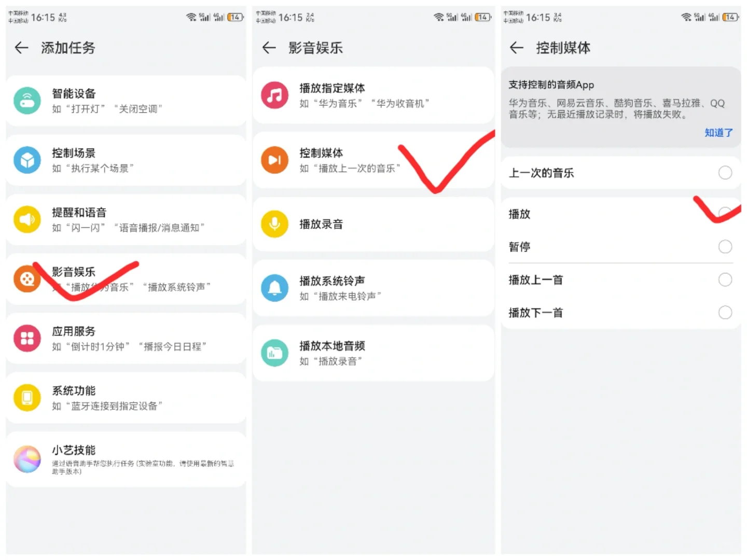Open 播放指定媒体 music note icon

point(274,95)
